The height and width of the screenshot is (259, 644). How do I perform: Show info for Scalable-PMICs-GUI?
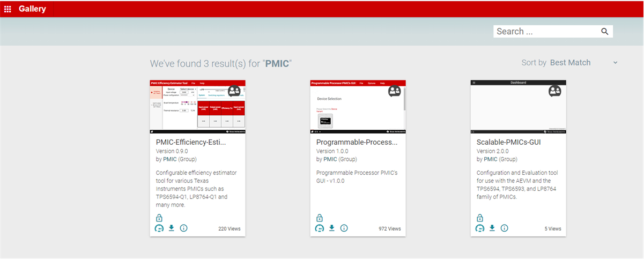[504, 228]
